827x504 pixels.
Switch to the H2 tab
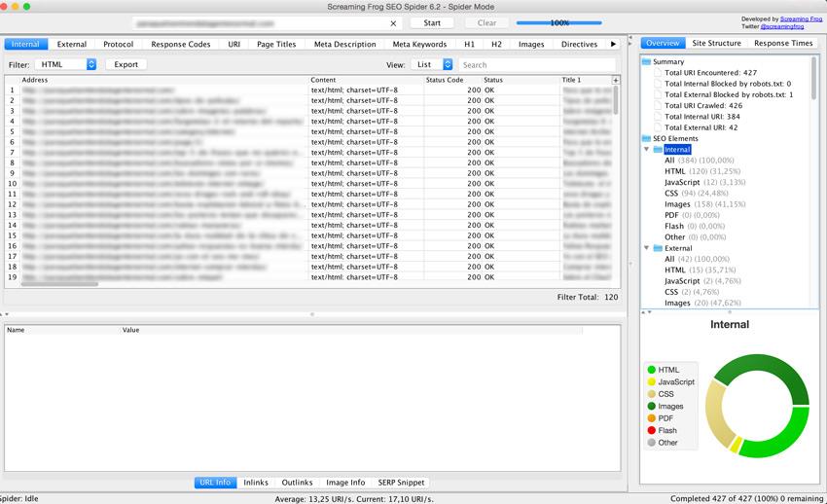pos(496,45)
